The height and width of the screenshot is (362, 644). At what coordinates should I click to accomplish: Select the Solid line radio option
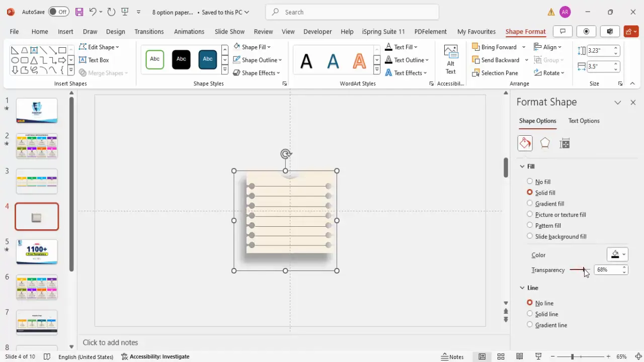coord(530,314)
